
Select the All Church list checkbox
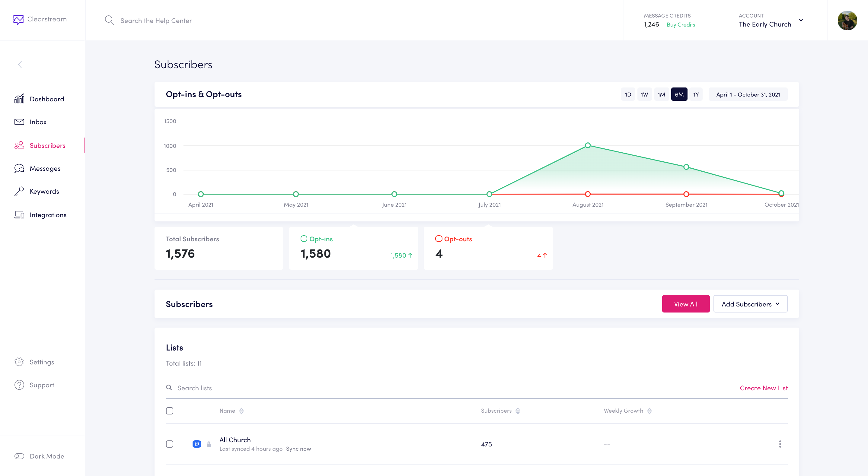point(170,444)
